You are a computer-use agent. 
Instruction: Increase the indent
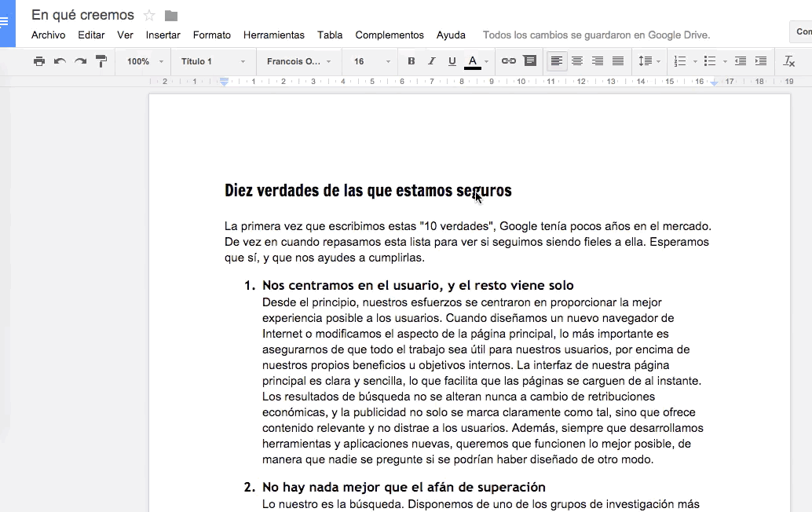pyautogui.click(x=761, y=61)
